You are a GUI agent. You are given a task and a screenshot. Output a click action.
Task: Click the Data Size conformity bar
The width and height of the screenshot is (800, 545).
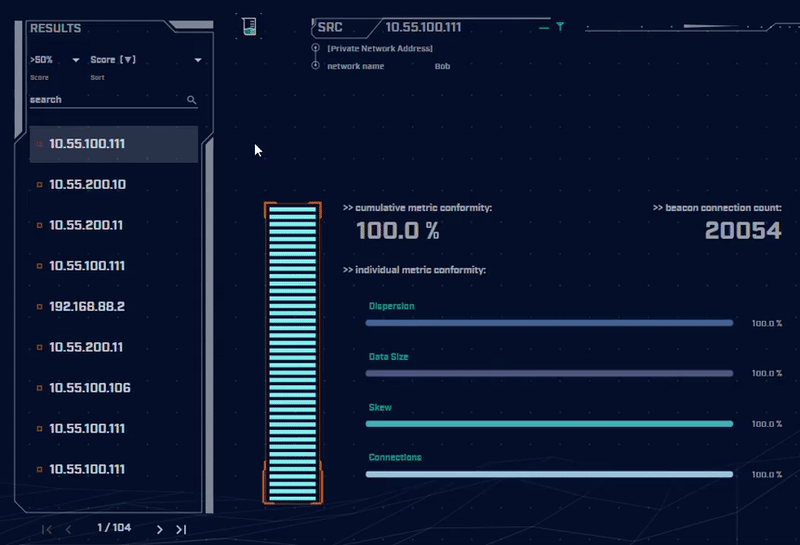click(549, 374)
